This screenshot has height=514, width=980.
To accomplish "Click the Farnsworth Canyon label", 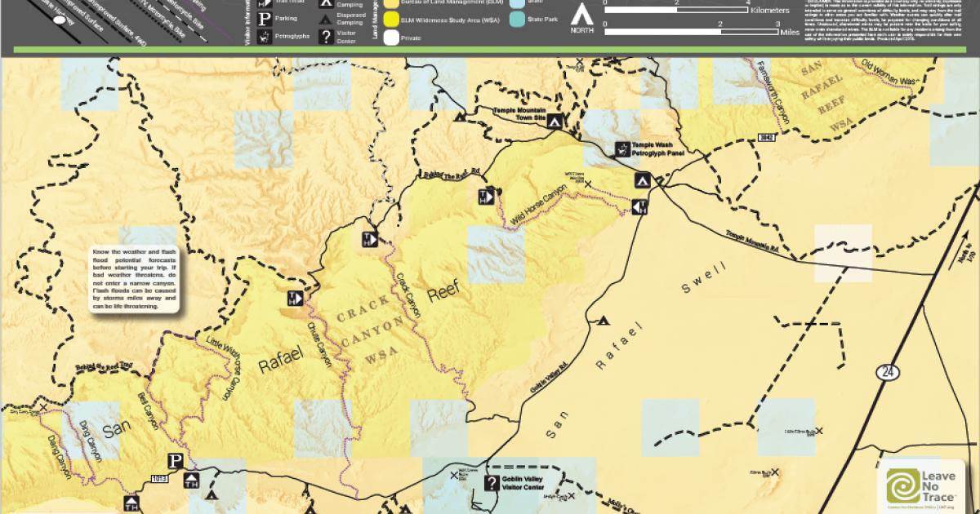I will point(772,93).
